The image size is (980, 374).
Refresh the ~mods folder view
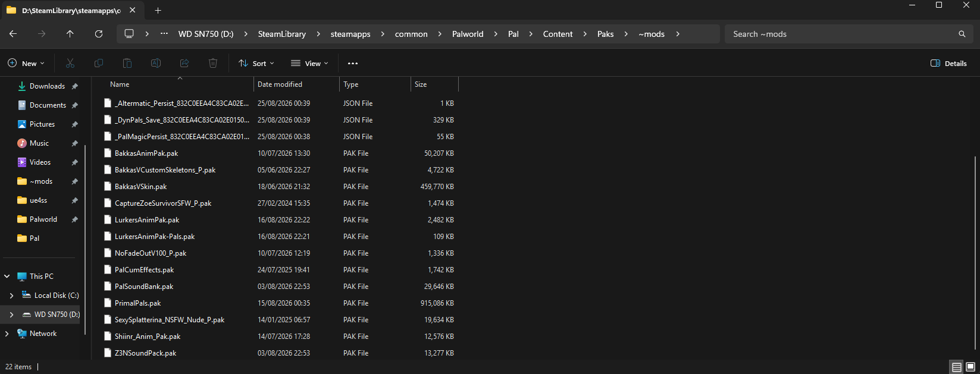click(x=99, y=34)
